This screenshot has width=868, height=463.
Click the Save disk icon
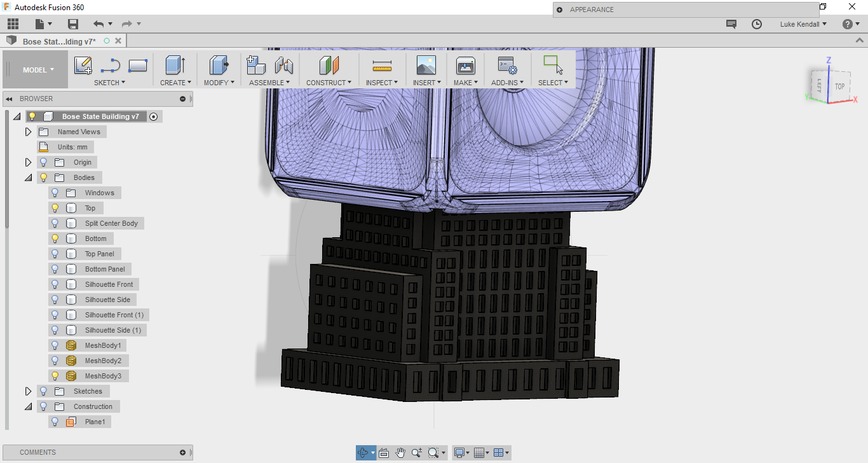pyautogui.click(x=73, y=24)
